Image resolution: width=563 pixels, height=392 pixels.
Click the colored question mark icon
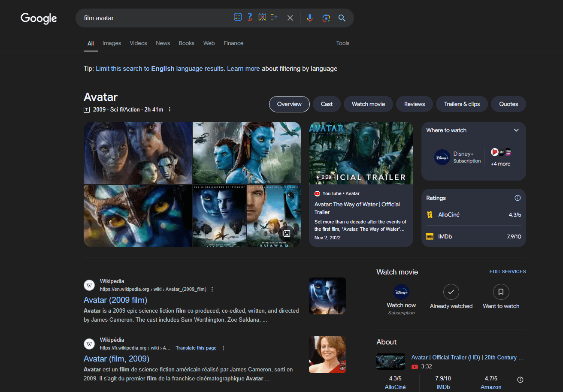[x=250, y=17]
